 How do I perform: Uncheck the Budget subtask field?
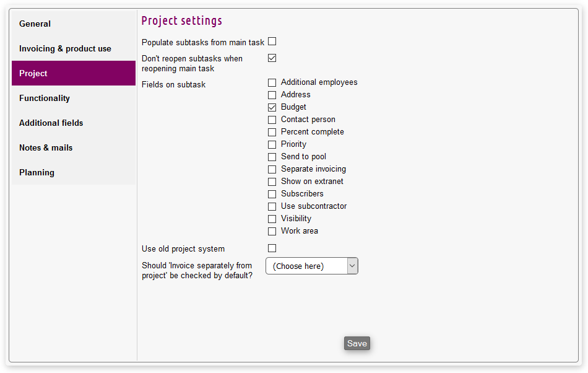272,107
